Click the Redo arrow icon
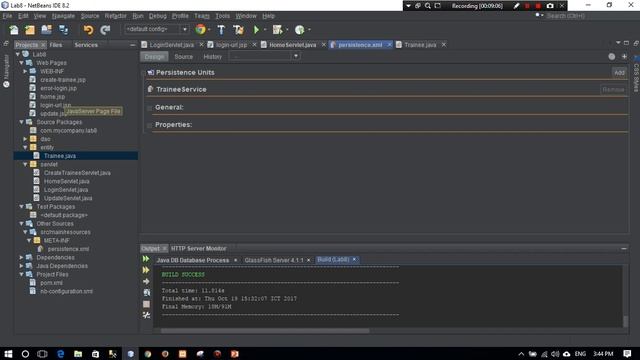640x360 pixels. coord(105,30)
